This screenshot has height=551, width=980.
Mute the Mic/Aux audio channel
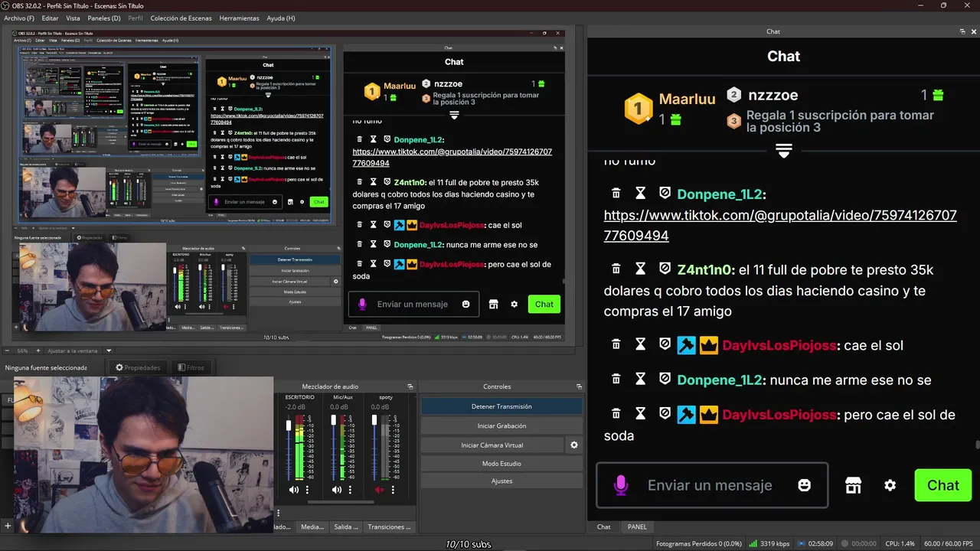click(x=337, y=490)
